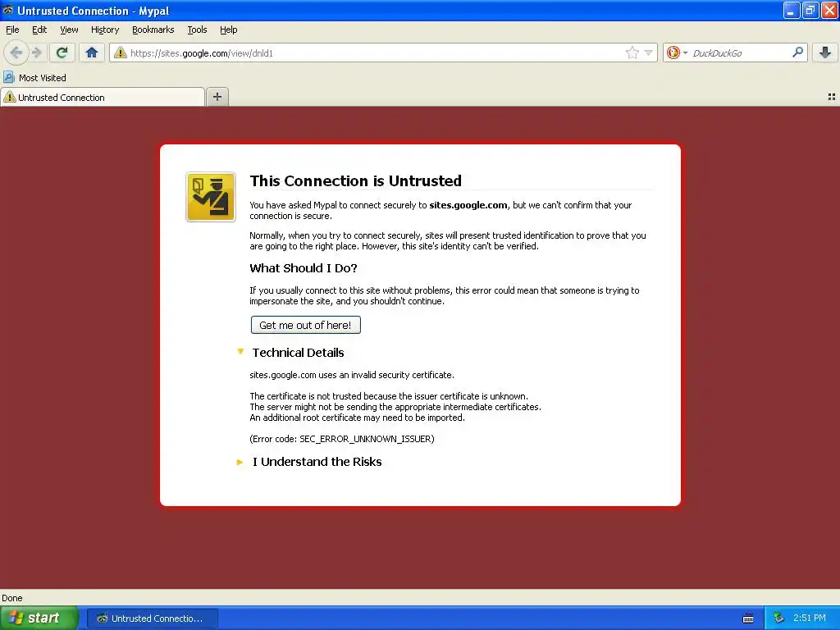
Task: Open the address bar history dropdown arrow
Action: point(648,52)
